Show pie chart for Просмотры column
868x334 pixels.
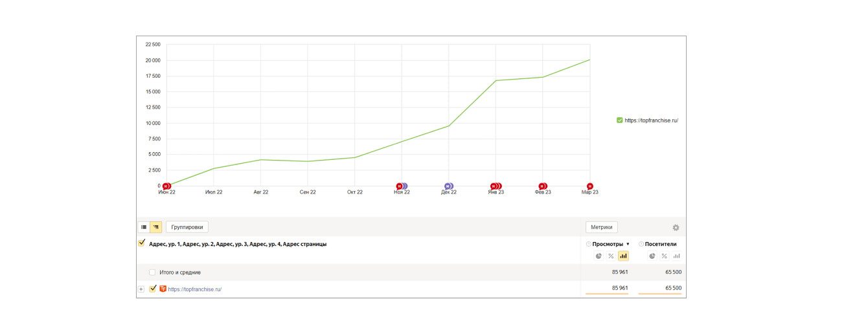point(599,256)
